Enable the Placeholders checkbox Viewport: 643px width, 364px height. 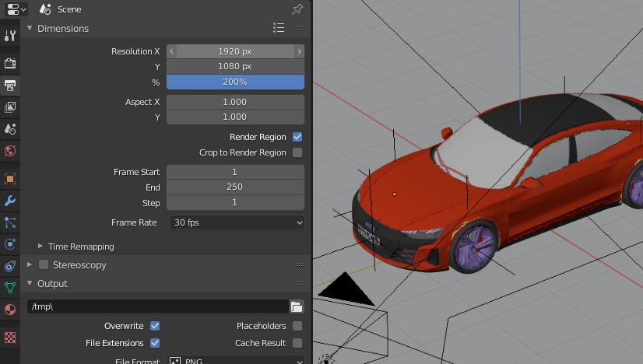(x=297, y=326)
